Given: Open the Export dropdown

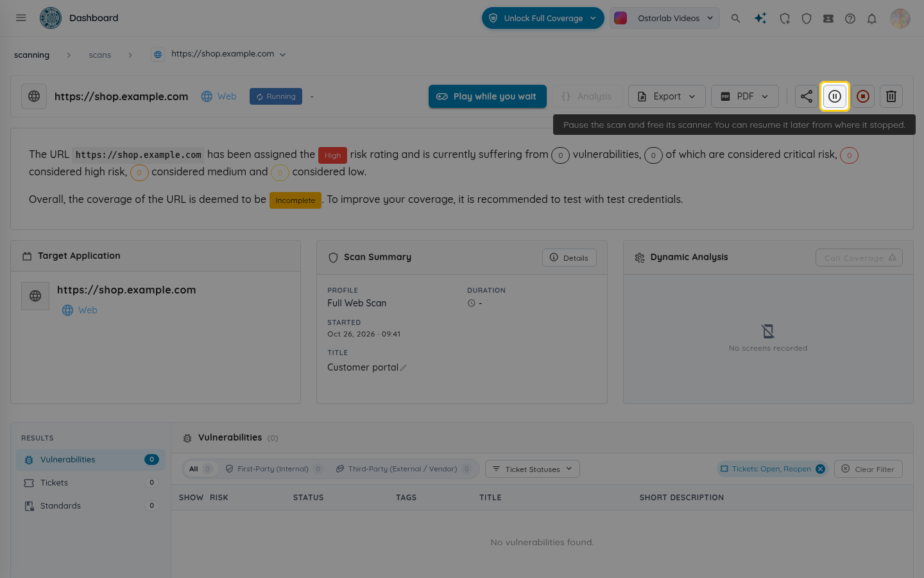Looking at the screenshot, I should (667, 96).
